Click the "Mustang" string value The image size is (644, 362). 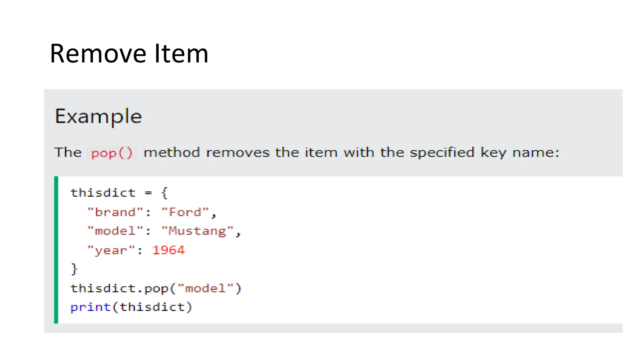[x=197, y=231]
